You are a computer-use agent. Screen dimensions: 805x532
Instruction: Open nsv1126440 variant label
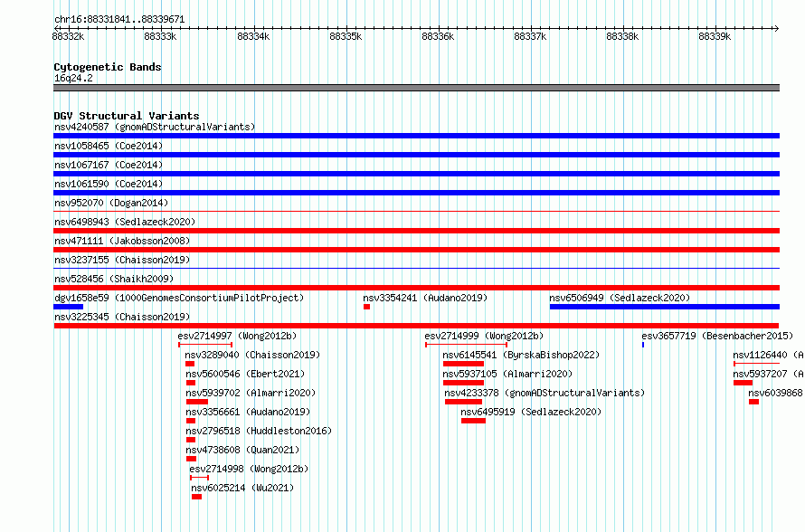point(769,355)
